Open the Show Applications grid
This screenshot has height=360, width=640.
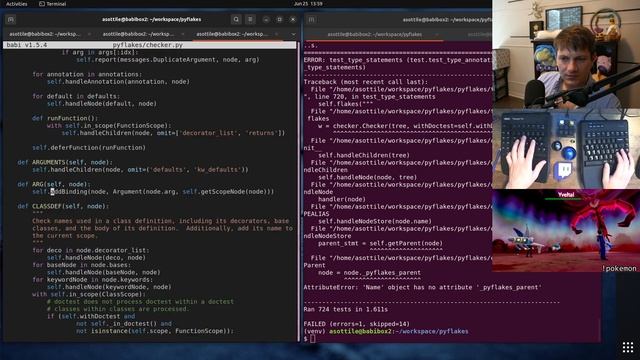[x=628, y=347]
